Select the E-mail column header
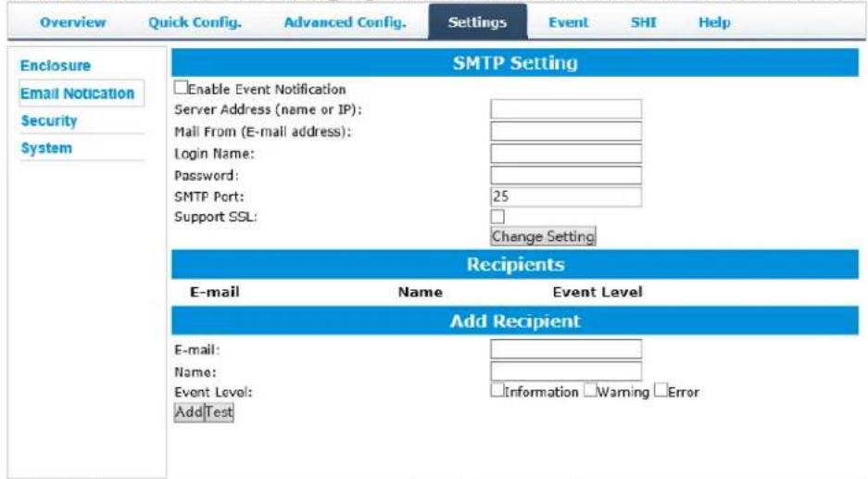This screenshot has width=868, height=479. click(x=215, y=292)
